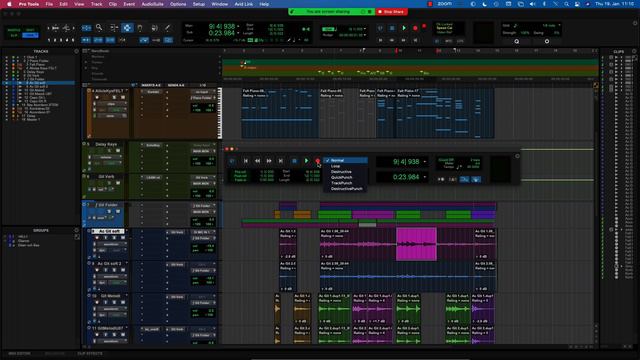This screenshot has height=360, width=640.
Task: Open the Track menu in menu bar
Action: point(96,4)
